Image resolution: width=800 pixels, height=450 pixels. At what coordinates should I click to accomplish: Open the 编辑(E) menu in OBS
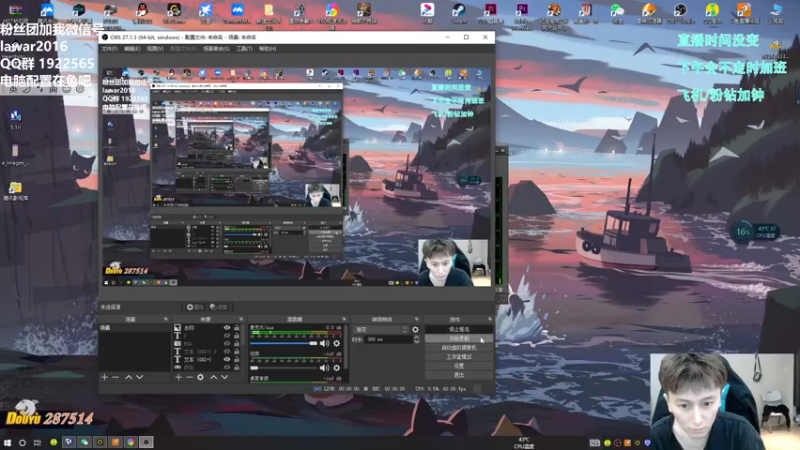[132, 48]
